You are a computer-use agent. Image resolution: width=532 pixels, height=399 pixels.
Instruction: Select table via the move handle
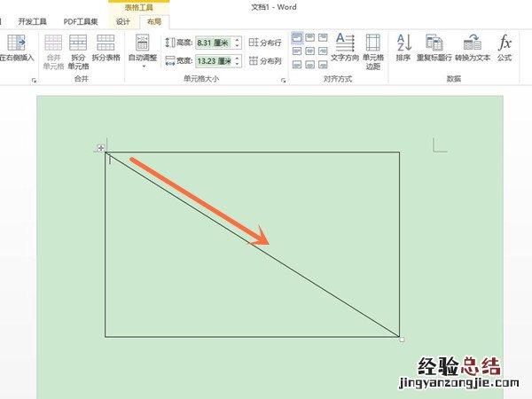tap(101, 148)
